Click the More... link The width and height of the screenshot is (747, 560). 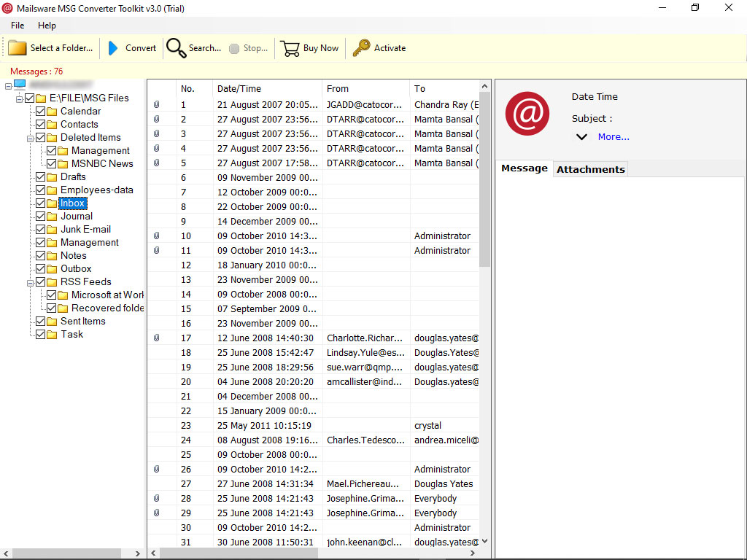614,136
